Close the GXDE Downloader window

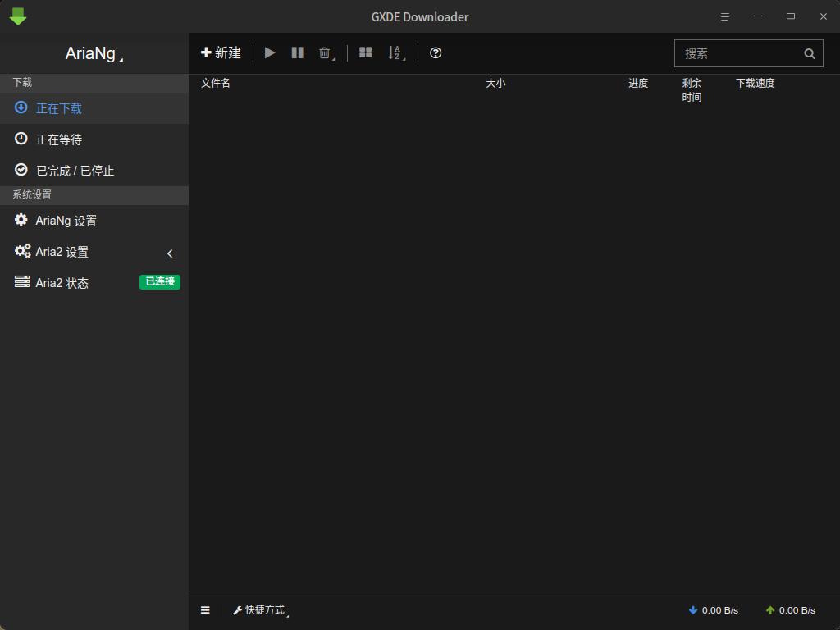tap(824, 16)
